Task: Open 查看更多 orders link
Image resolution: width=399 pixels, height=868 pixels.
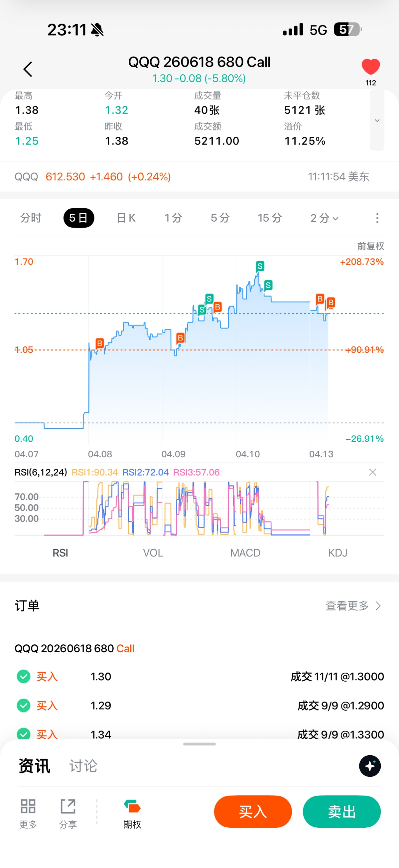Action: [353, 606]
